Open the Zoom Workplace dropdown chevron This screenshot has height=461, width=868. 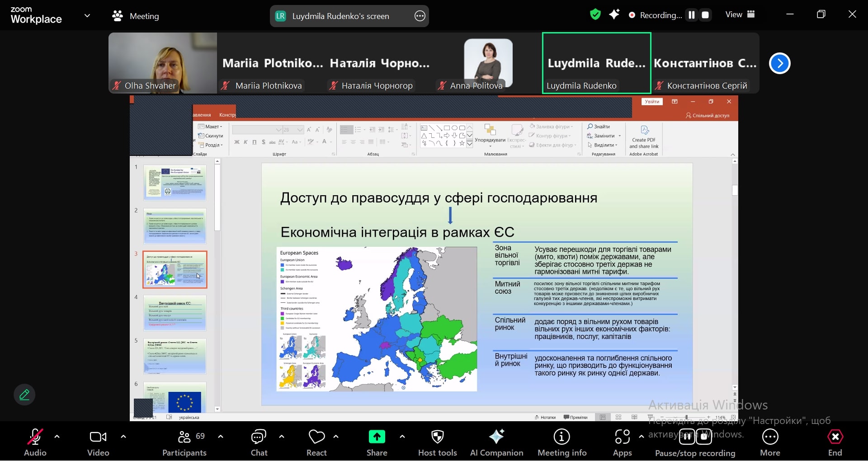coord(87,16)
